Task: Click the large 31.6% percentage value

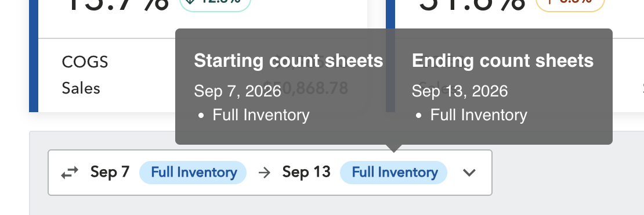Action: click(x=472, y=6)
